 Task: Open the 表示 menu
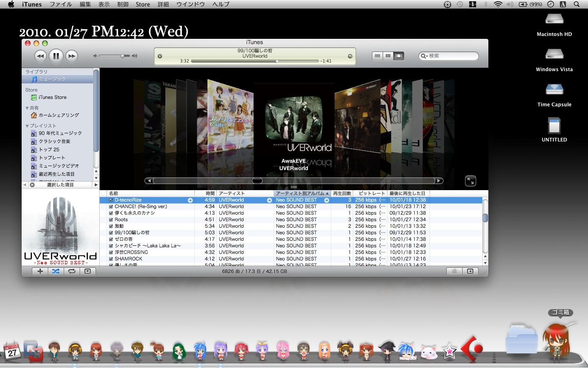point(104,4)
